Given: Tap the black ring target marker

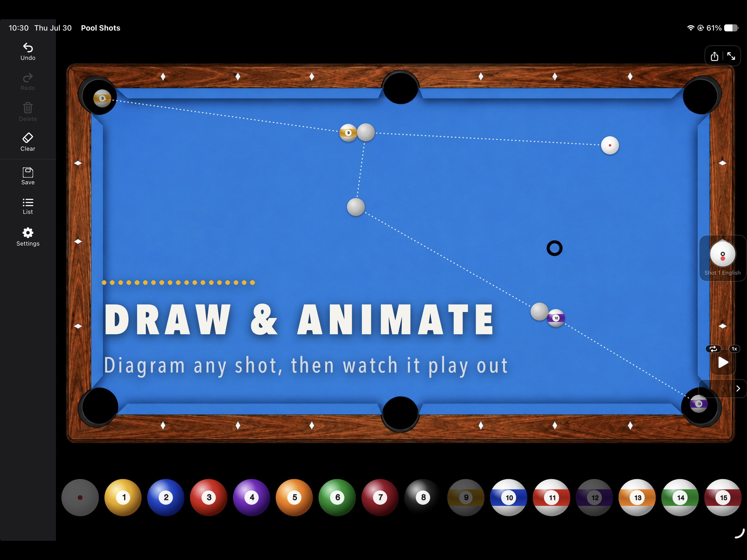Looking at the screenshot, I should (x=555, y=248).
